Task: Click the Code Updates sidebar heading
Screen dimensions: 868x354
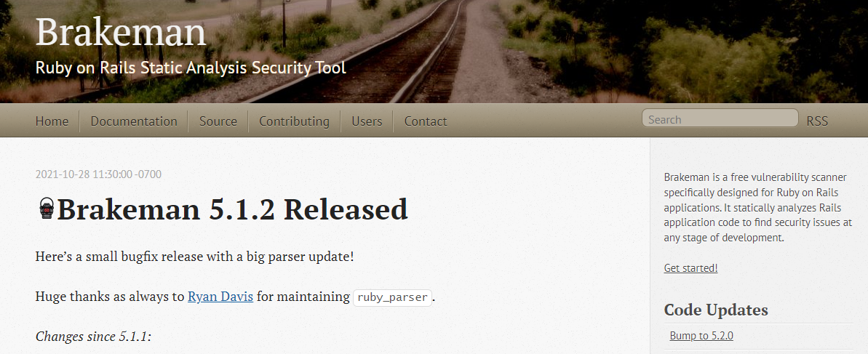Action: (x=716, y=310)
